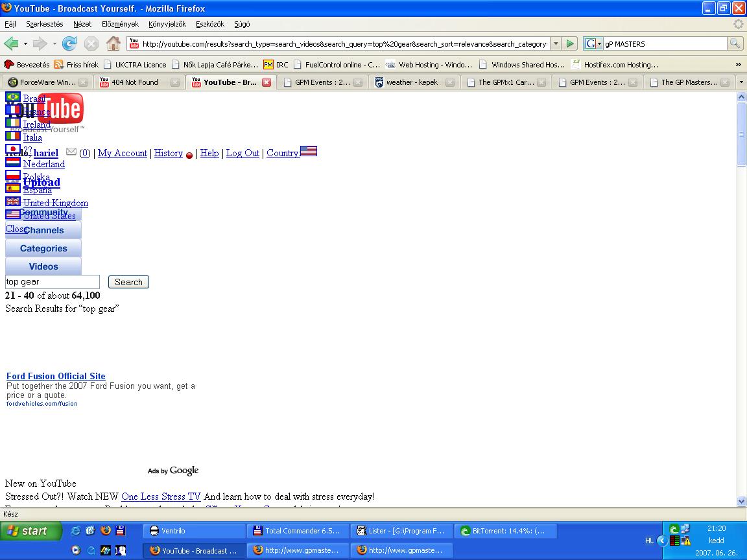Click the Back navigation arrow

pyautogui.click(x=11, y=44)
